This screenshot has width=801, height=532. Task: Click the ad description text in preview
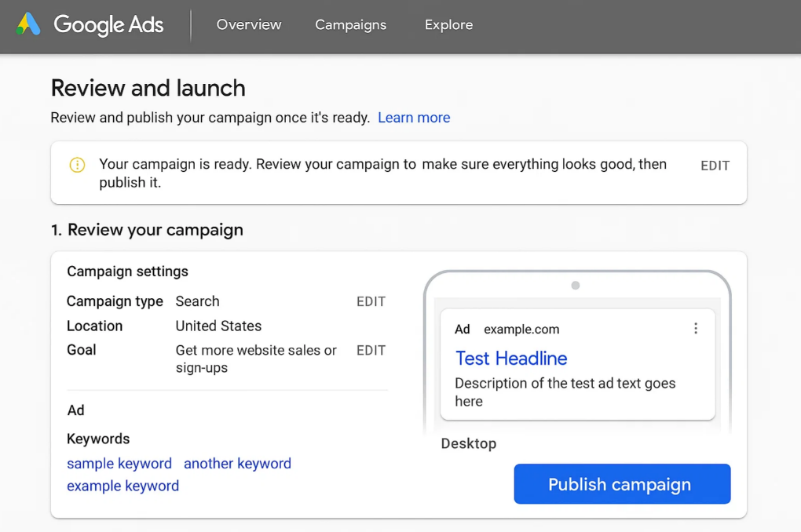coord(565,392)
